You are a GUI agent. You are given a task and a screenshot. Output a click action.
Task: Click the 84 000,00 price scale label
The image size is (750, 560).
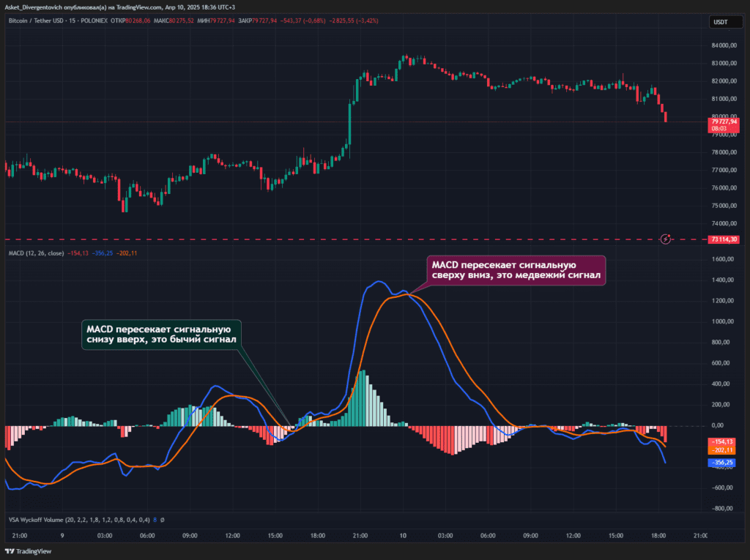[x=723, y=45]
